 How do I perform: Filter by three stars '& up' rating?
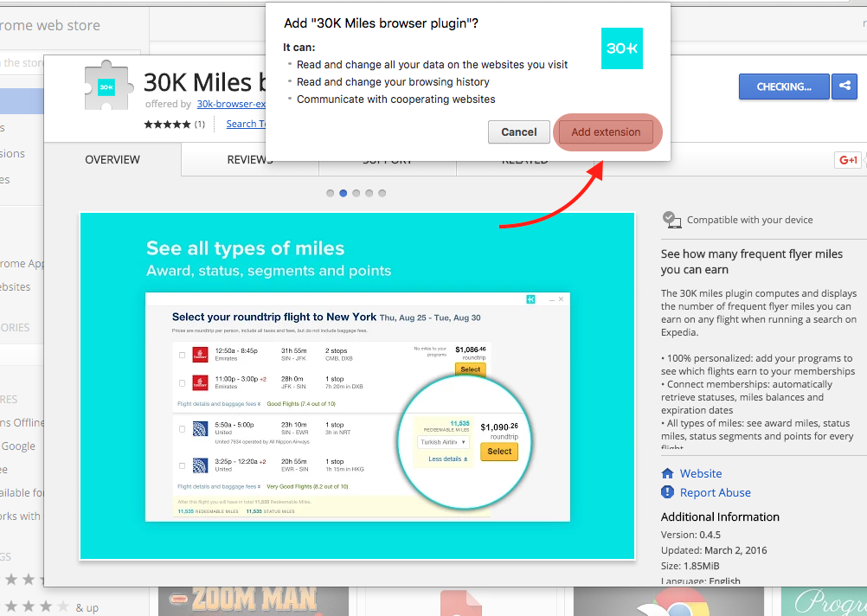51,607
